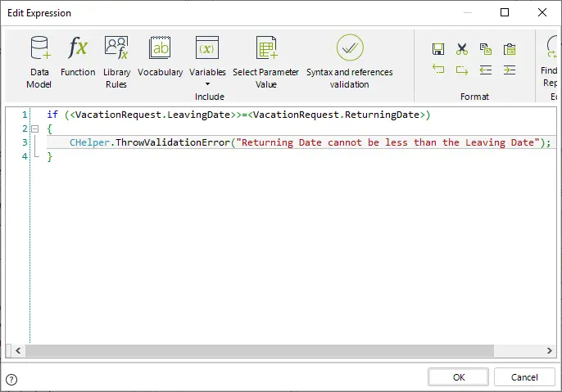Cut selection with scissors icon
Image resolution: width=562 pixels, height=392 pixels.
point(462,49)
